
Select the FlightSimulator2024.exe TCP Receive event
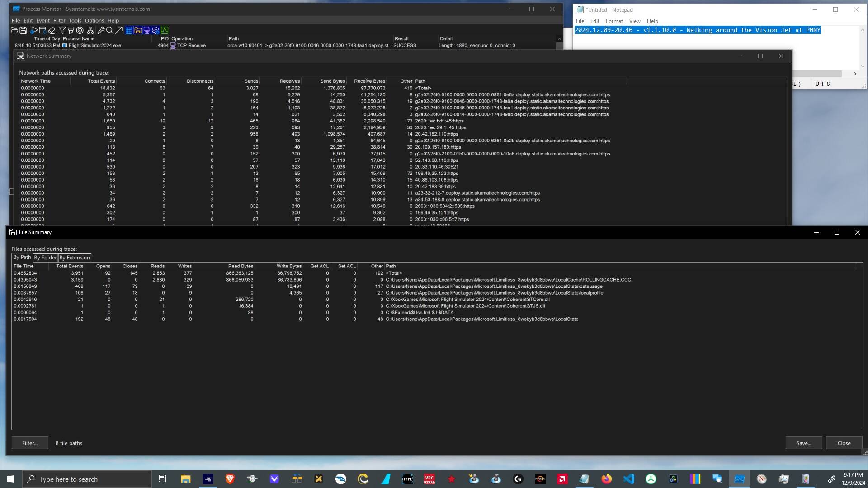click(x=283, y=46)
